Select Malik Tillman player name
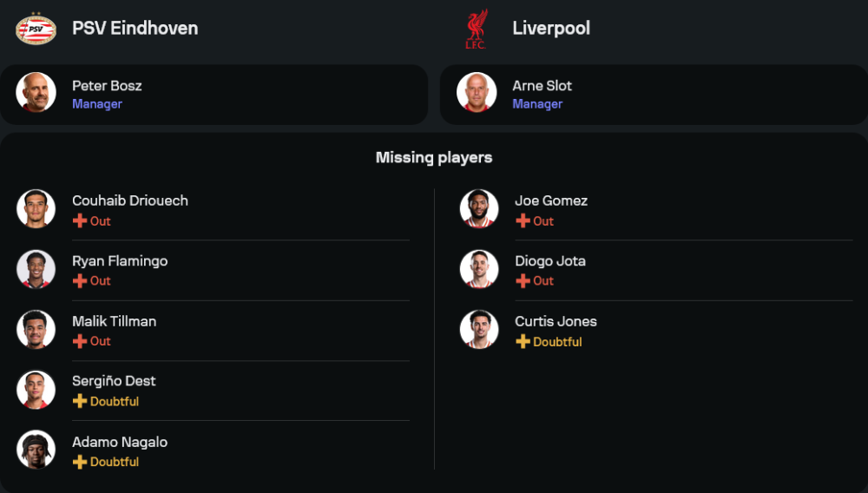The image size is (868, 493). [114, 321]
